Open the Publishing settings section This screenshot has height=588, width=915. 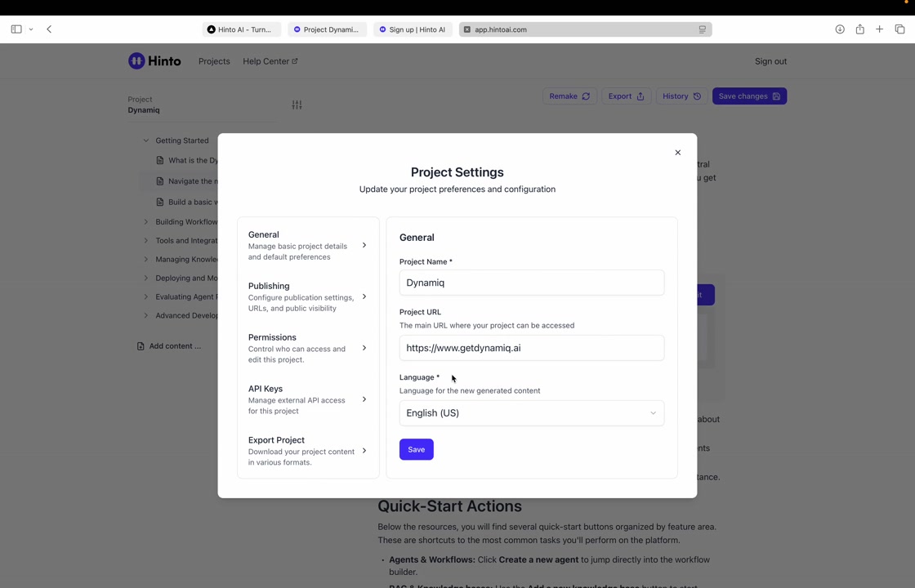(307, 296)
